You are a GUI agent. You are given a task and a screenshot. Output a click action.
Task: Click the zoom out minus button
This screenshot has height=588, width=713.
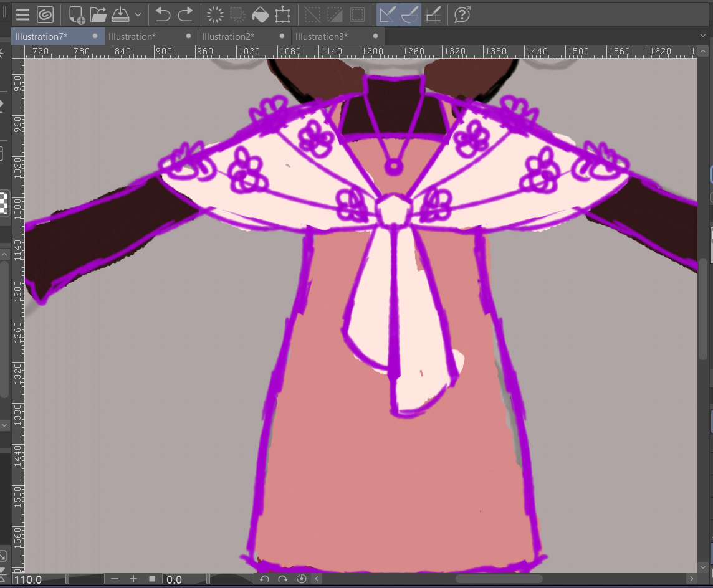pos(115,579)
